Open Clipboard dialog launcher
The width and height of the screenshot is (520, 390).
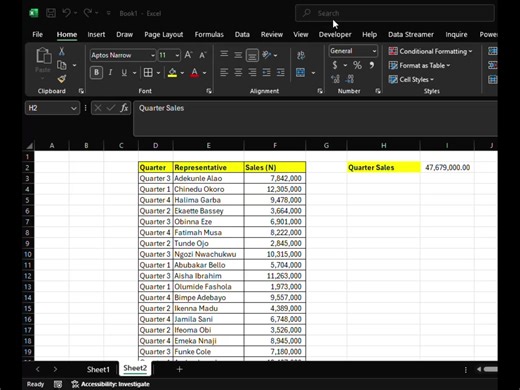tap(81, 91)
